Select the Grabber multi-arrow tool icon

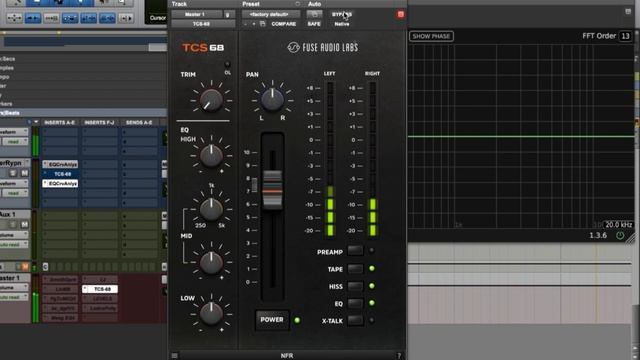pos(14,18)
